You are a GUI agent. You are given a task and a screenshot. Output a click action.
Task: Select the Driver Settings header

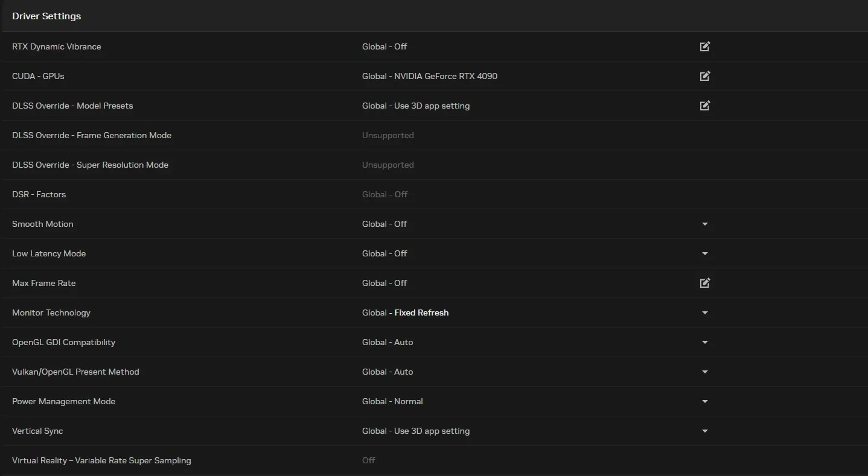tap(46, 16)
